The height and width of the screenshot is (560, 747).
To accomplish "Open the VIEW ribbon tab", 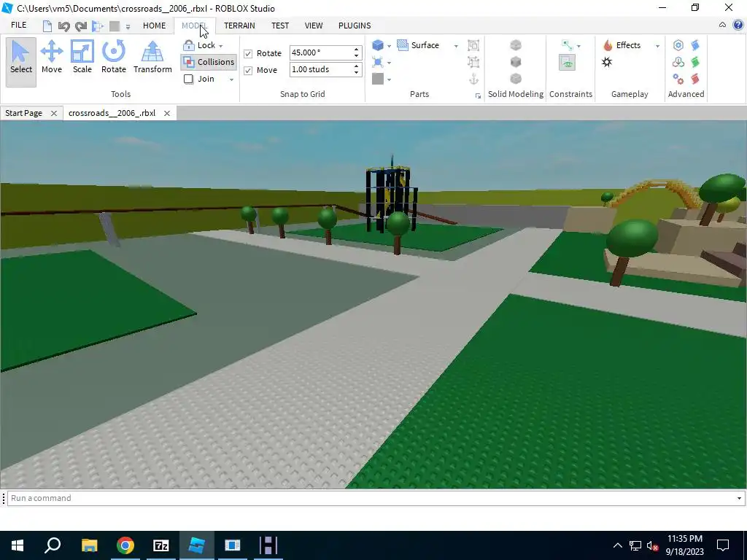I will (314, 26).
